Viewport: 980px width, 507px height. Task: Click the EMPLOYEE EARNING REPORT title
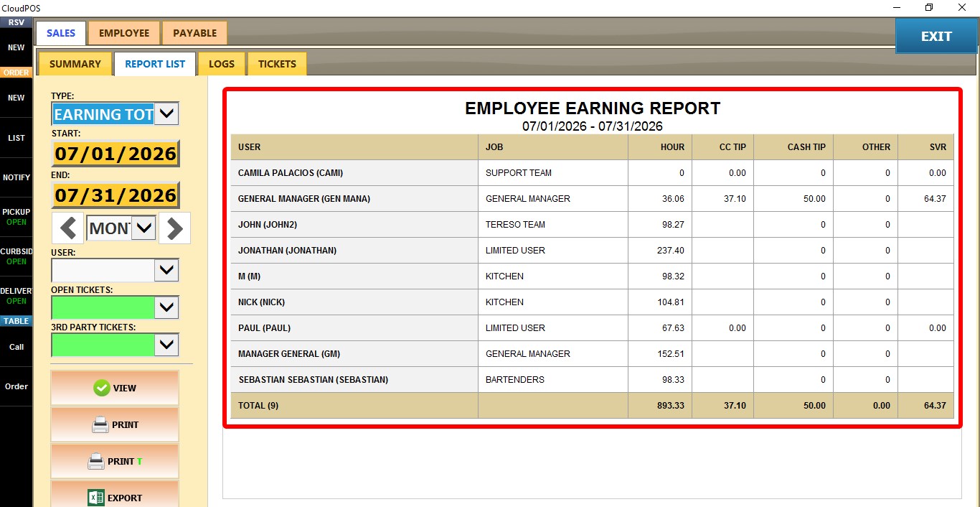point(593,108)
